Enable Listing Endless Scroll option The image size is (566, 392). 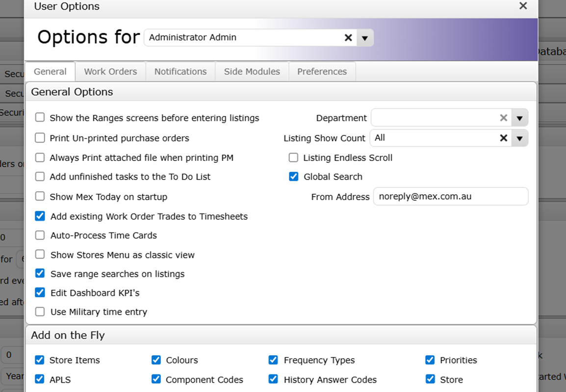click(x=294, y=157)
